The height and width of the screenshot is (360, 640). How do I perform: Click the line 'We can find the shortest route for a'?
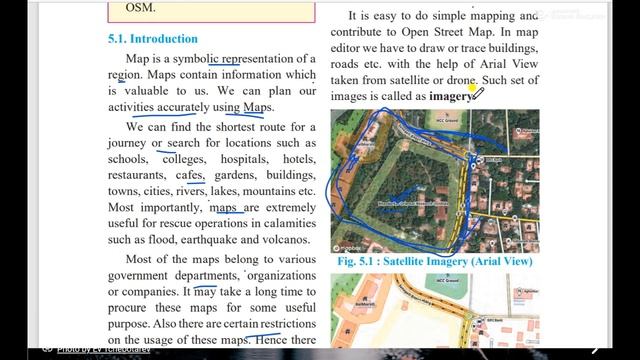point(220,127)
